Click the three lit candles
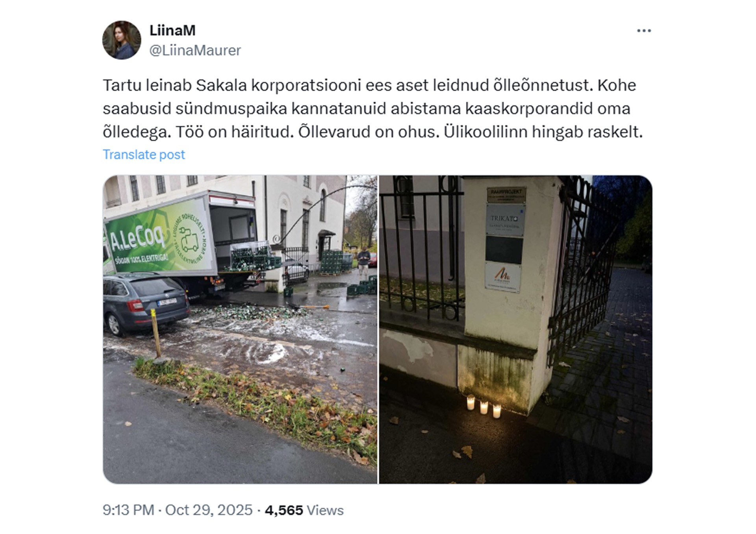Screen dimensions: 756x534 coord(484,407)
